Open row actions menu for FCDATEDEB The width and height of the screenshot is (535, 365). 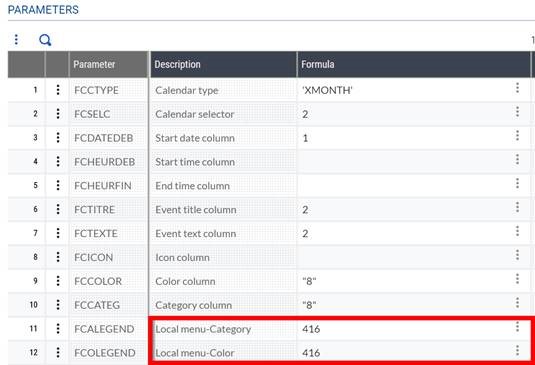[x=58, y=137]
